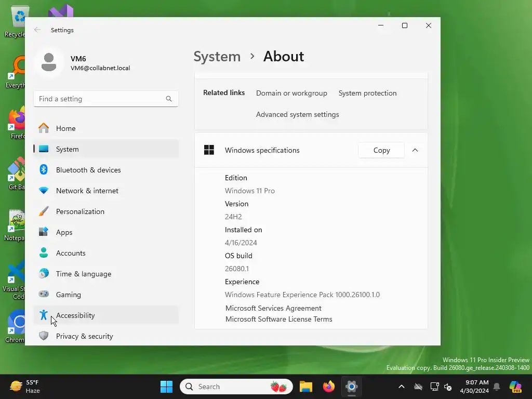
Task: Click the Network & internet wifi icon
Action: pos(44,191)
